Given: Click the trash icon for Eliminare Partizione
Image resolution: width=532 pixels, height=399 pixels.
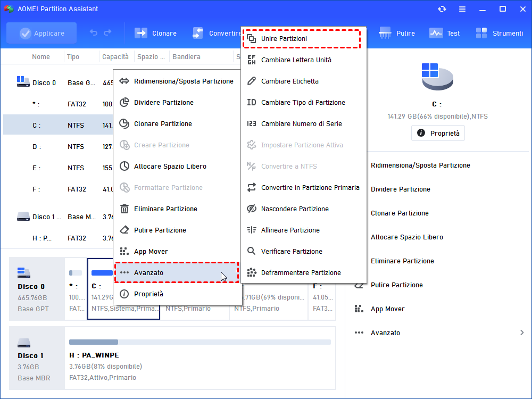Looking at the screenshot, I should point(124,209).
